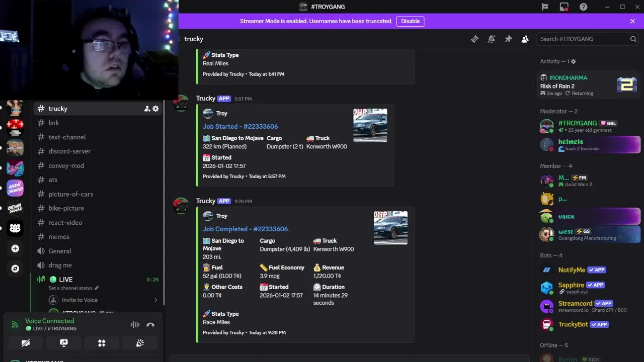The image size is (644, 362).
Task: Open the white butterfly server icon
Action: pyautogui.click(x=15, y=228)
